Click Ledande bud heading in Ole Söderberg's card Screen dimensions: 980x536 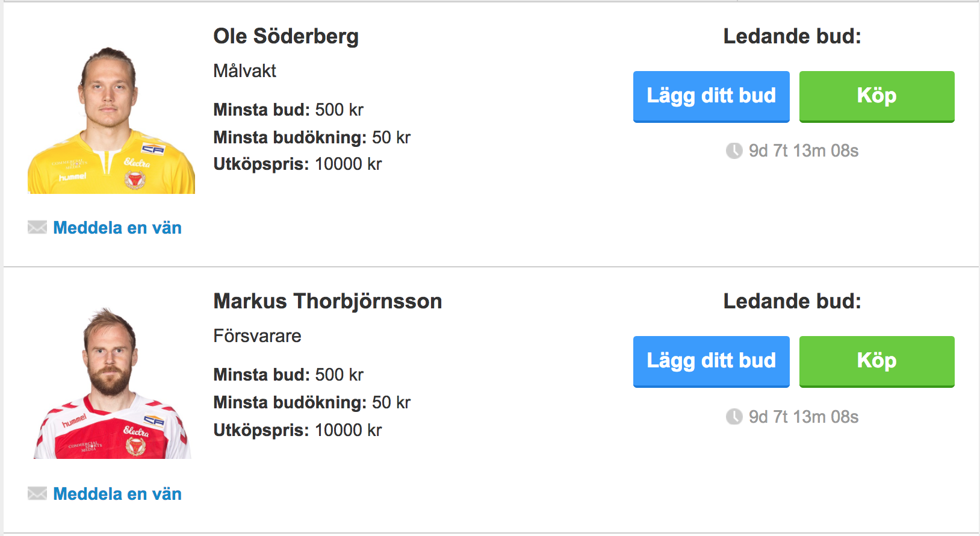(x=792, y=36)
